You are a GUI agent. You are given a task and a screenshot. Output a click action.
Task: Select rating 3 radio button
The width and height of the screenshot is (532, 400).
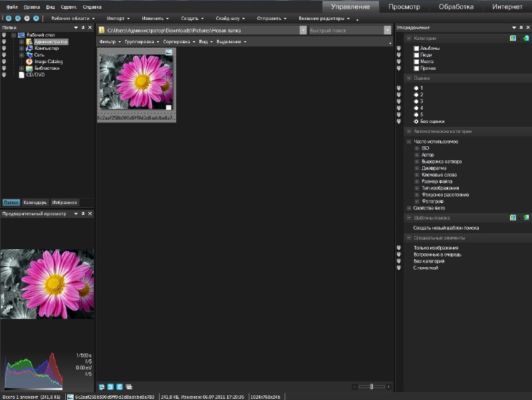point(416,101)
